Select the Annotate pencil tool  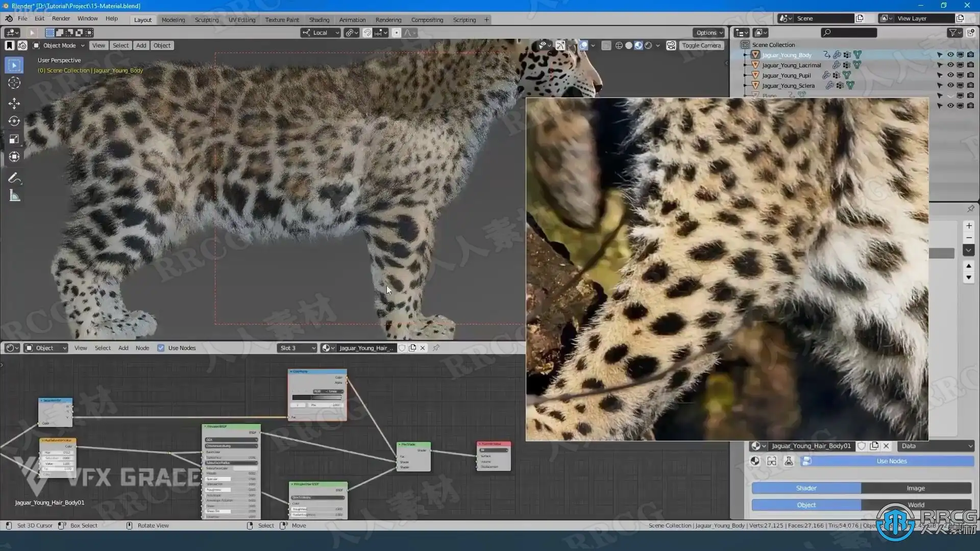pyautogui.click(x=14, y=178)
